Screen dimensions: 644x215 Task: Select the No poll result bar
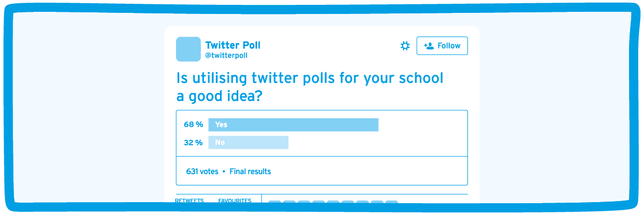pos(248,142)
